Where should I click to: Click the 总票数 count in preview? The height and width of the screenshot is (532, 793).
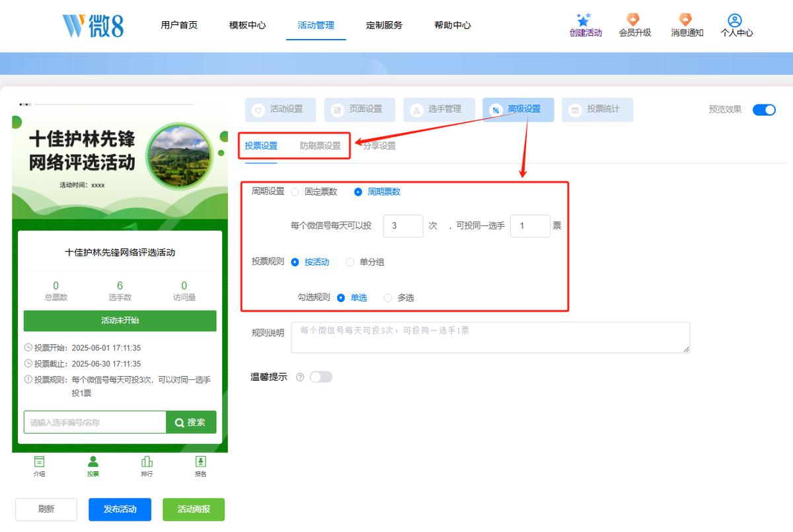(56, 286)
